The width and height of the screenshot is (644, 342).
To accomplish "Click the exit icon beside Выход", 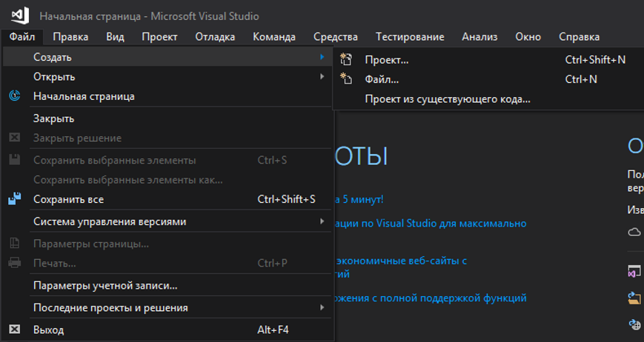I will tap(15, 329).
